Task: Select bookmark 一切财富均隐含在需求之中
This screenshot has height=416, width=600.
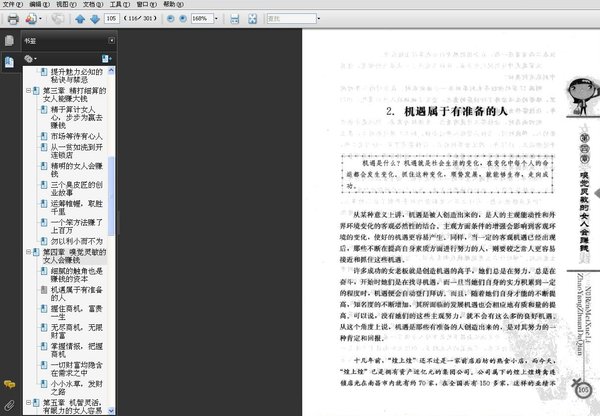Action: 77,369
